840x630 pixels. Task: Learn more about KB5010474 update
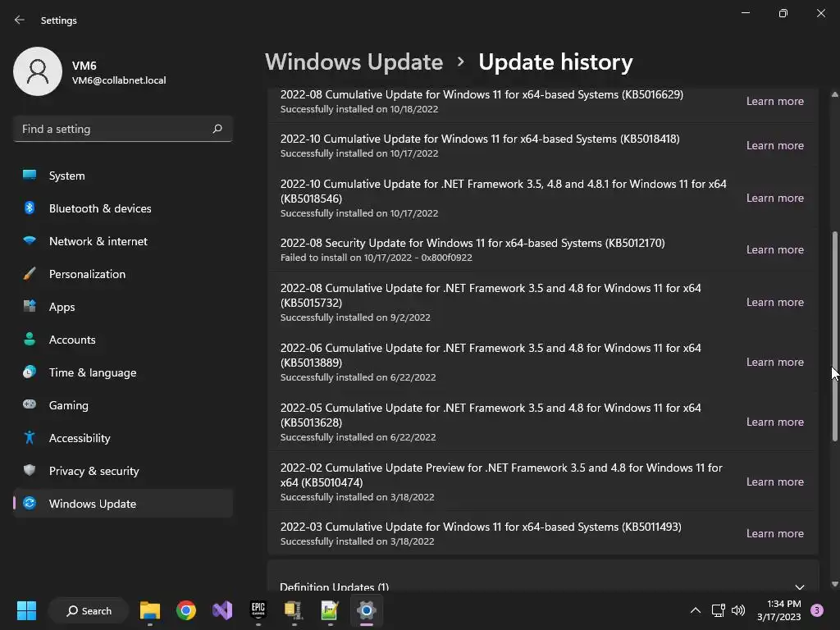(774, 482)
